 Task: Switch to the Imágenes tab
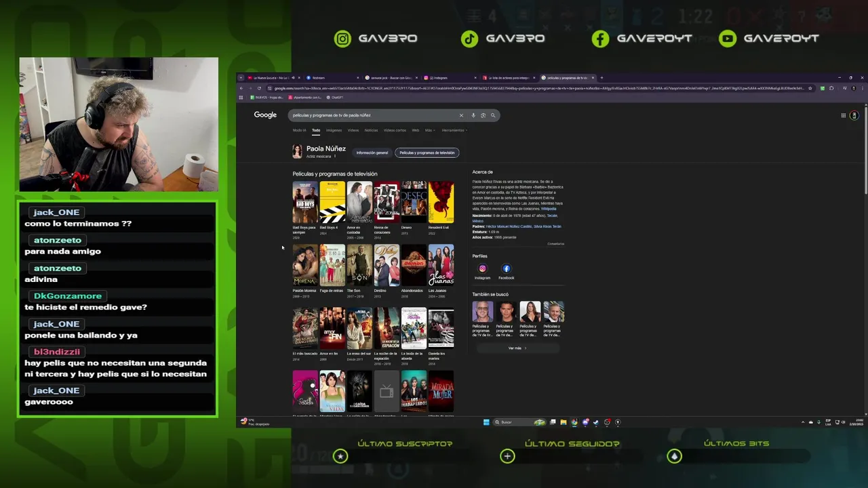point(334,130)
